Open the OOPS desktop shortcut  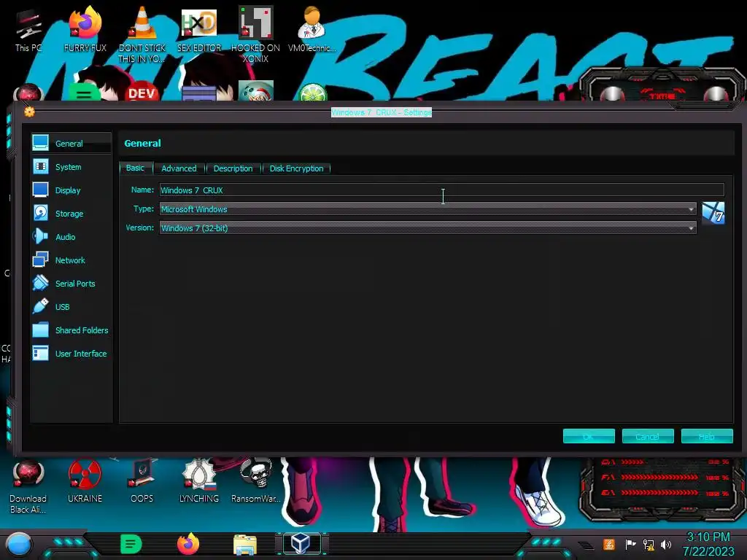[142, 481]
